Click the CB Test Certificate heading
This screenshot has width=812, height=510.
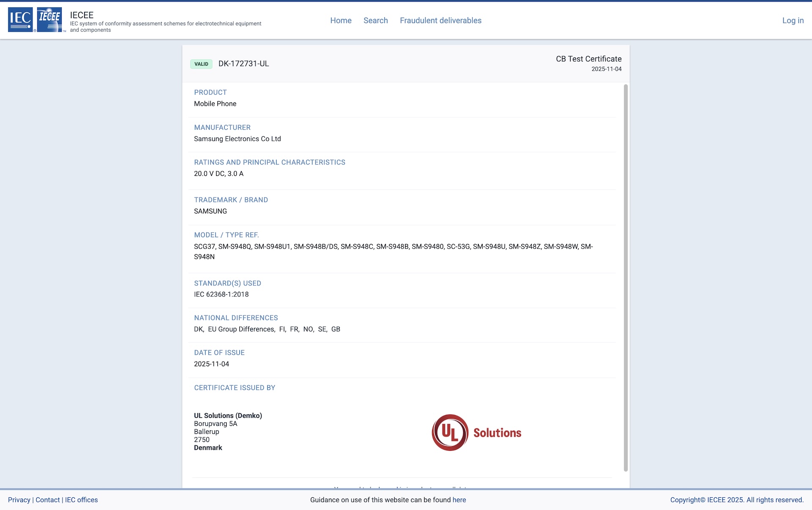point(588,59)
